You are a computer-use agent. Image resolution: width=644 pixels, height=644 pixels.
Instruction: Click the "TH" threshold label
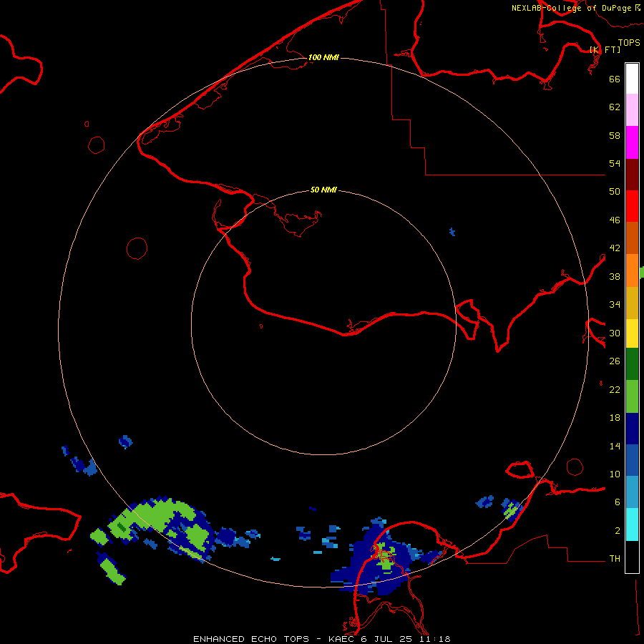(615, 559)
